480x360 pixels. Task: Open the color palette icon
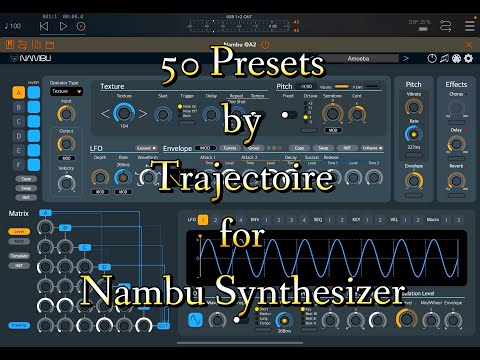456,59
